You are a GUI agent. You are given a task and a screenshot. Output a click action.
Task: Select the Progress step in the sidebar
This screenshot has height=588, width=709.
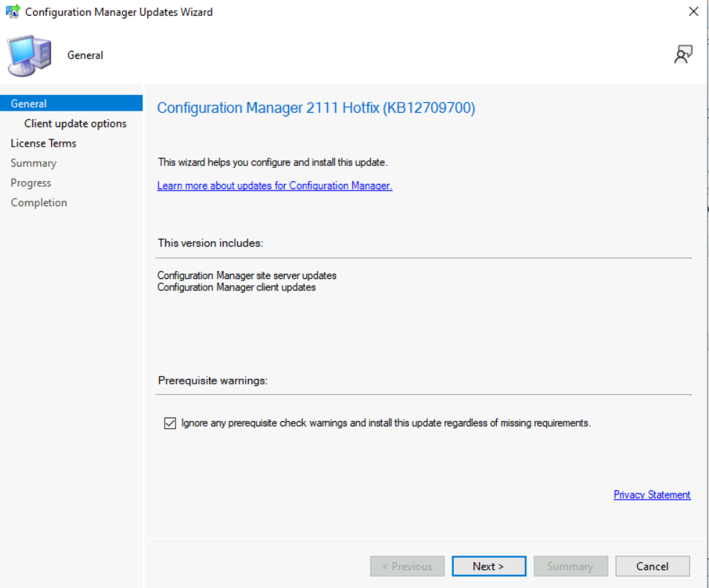31,183
